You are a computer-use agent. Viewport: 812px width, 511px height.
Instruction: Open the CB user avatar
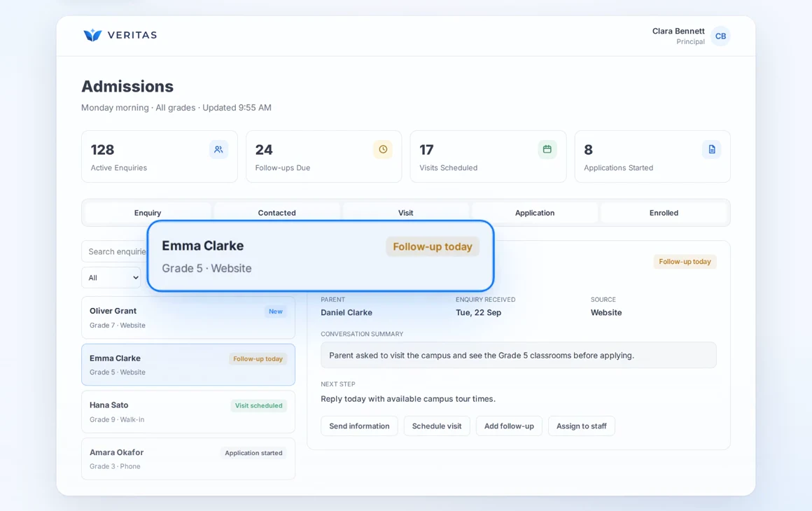pos(720,36)
